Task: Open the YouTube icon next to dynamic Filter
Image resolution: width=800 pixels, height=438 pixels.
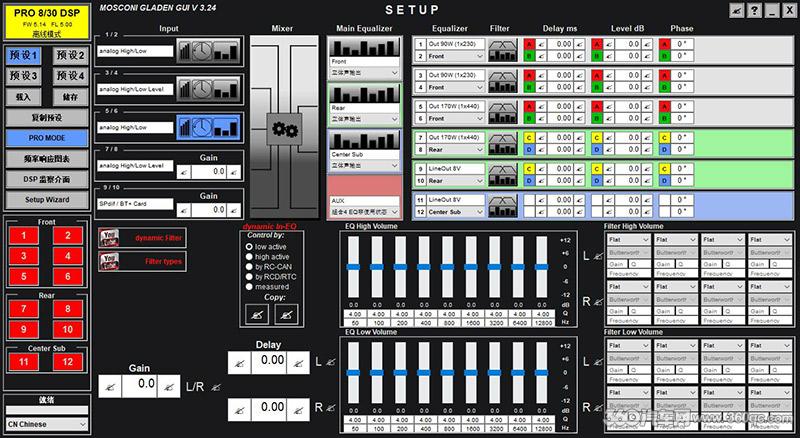Action: (x=109, y=238)
